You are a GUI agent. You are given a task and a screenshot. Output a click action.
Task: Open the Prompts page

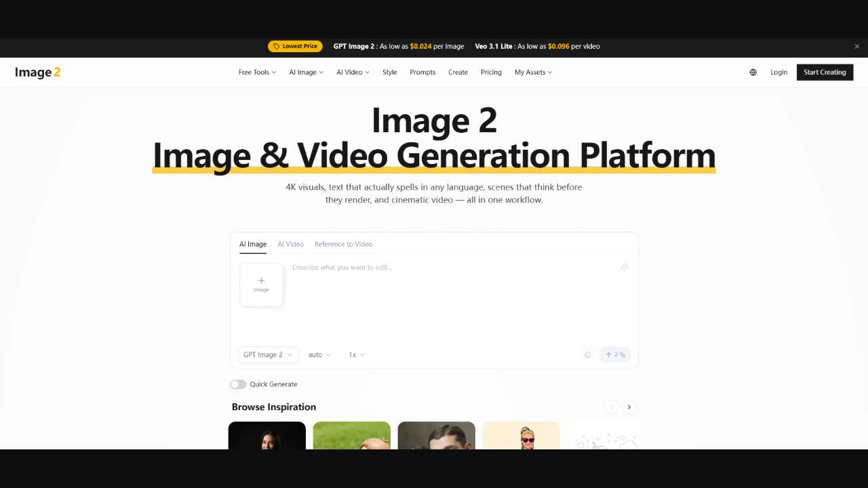click(x=422, y=72)
